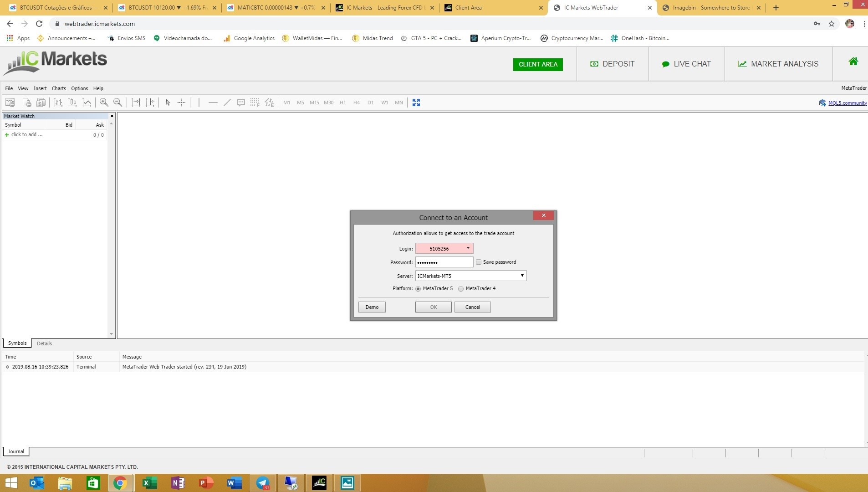Open MARKET ANALYSIS

coord(778,64)
